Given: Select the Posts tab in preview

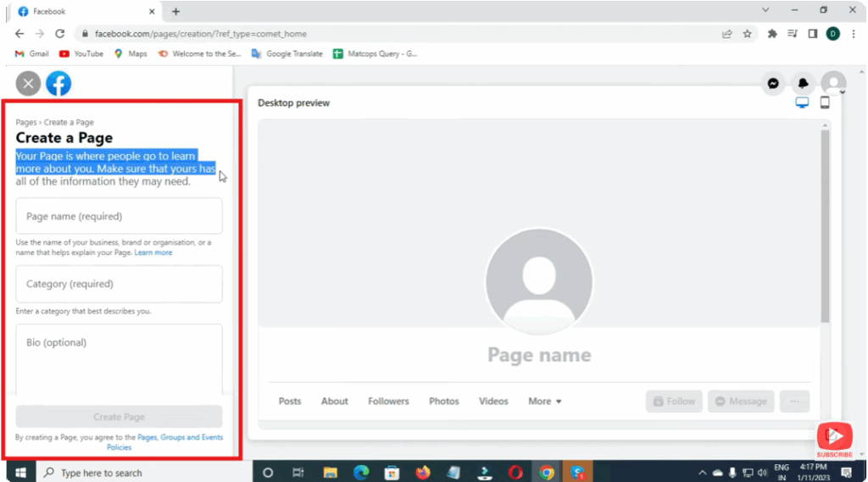Looking at the screenshot, I should (x=290, y=402).
